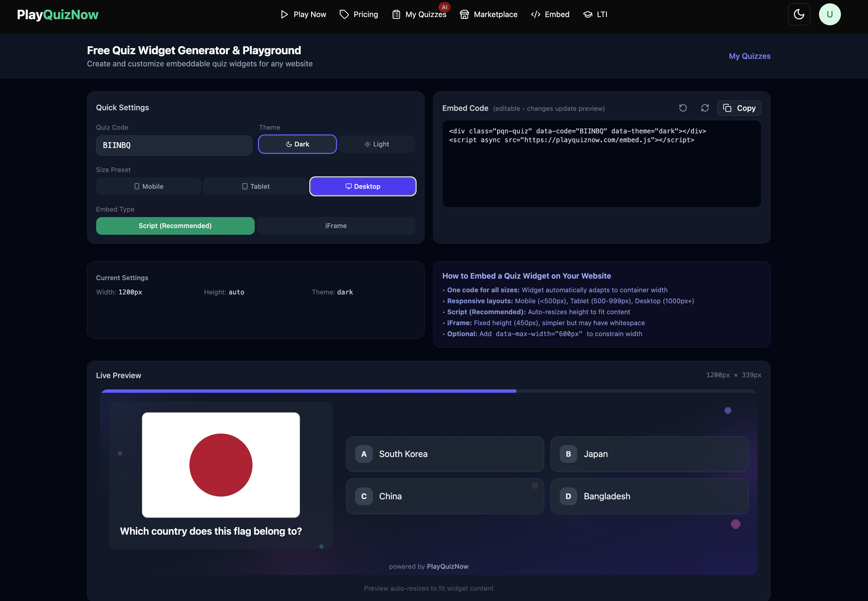Reset the embed code with undo icon
This screenshot has width=868, height=601.
[x=683, y=108]
